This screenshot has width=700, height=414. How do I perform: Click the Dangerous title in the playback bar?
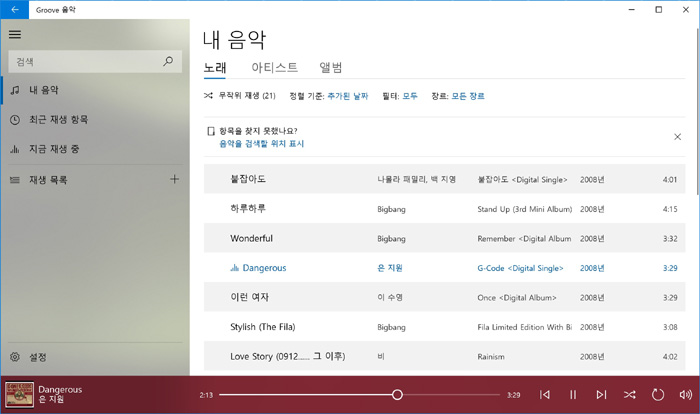click(60, 389)
